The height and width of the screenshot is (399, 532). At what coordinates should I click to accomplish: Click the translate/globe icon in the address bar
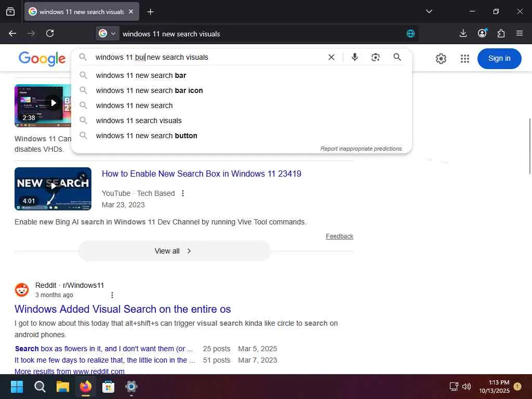(410, 34)
